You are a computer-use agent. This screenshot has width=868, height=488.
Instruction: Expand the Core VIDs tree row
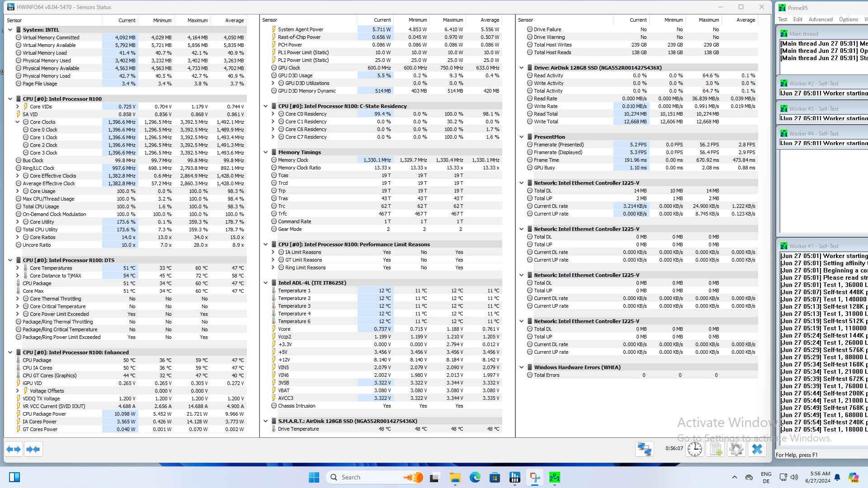point(18,107)
